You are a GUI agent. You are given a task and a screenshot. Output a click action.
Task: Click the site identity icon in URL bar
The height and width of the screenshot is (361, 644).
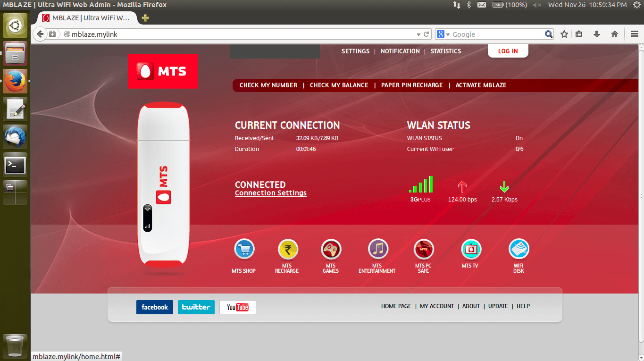tap(67, 34)
